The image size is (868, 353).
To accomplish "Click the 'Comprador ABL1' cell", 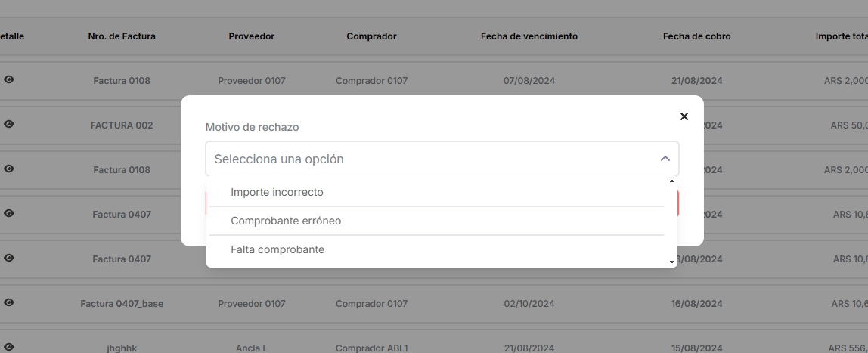I will (371, 348).
